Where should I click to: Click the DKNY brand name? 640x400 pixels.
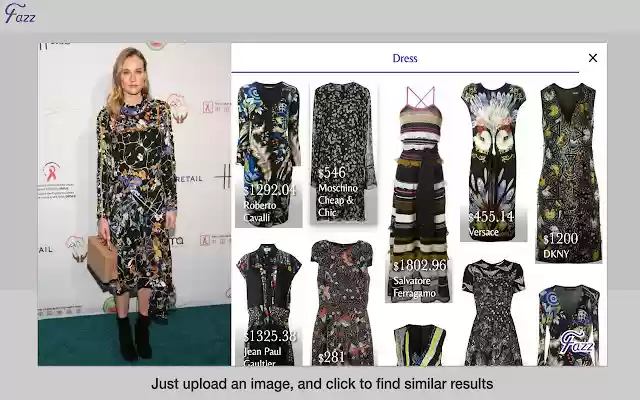coord(556,254)
